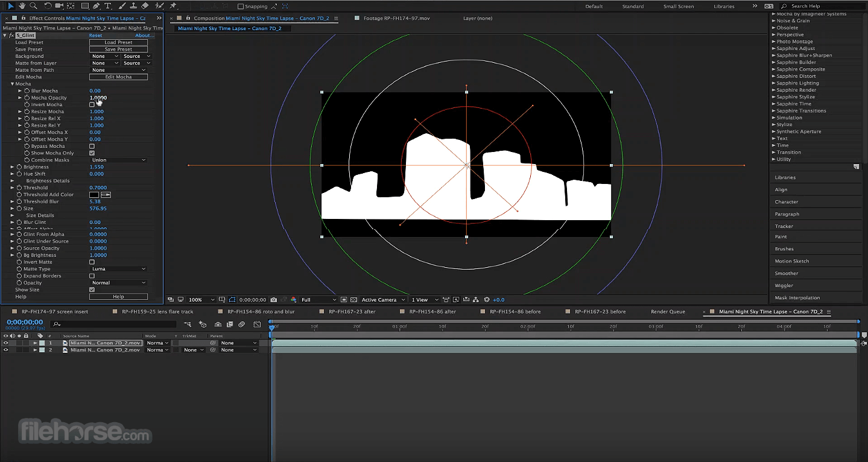This screenshot has height=462, width=868.
Task: Select the Small Screen workspace
Action: click(x=679, y=6)
